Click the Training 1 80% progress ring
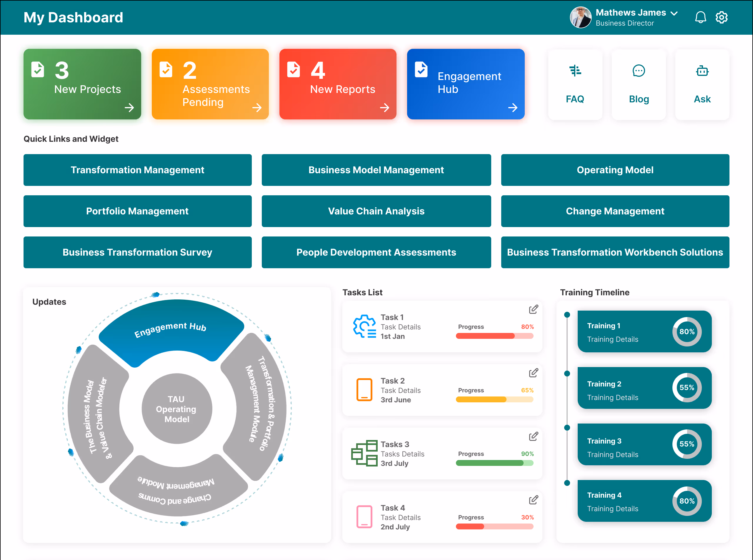This screenshot has height=560, width=753. click(687, 331)
